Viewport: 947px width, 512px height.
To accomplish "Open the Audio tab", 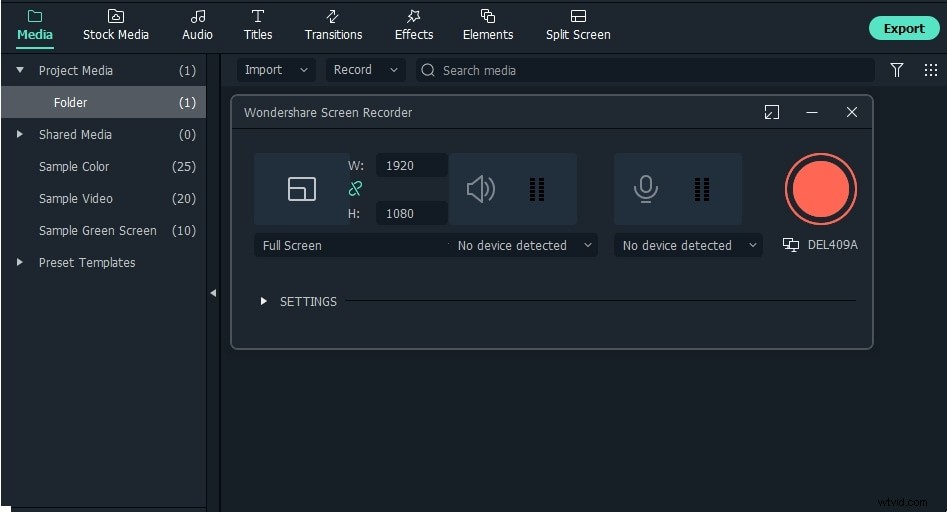I will point(197,25).
